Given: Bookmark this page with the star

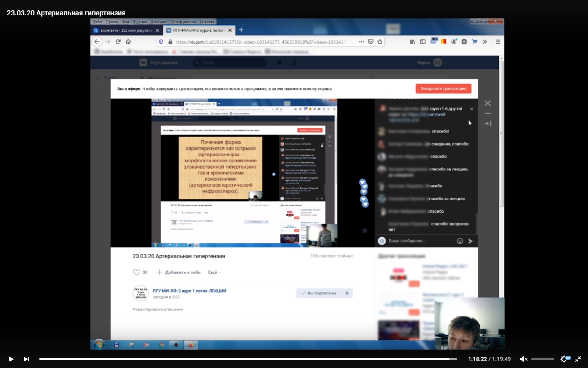Looking at the screenshot, I should [380, 42].
